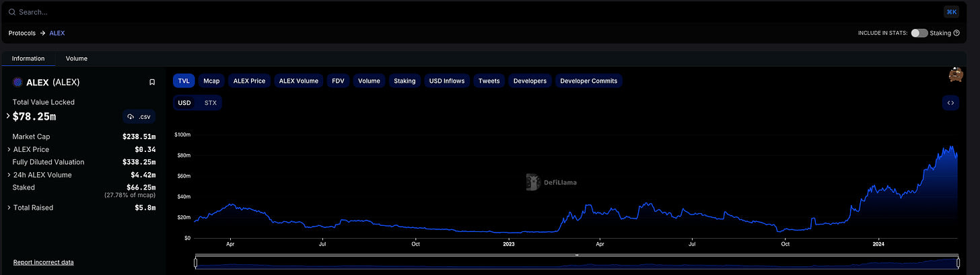The height and width of the screenshot is (275, 980).
Task: Toggle ALEX Price chart series
Action: coord(249,81)
